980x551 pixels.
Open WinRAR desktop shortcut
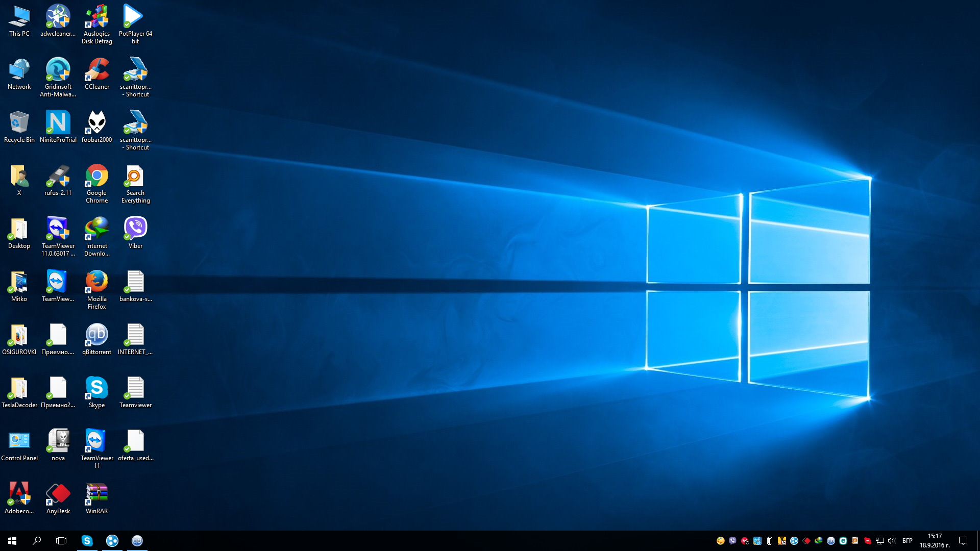click(x=97, y=499)
